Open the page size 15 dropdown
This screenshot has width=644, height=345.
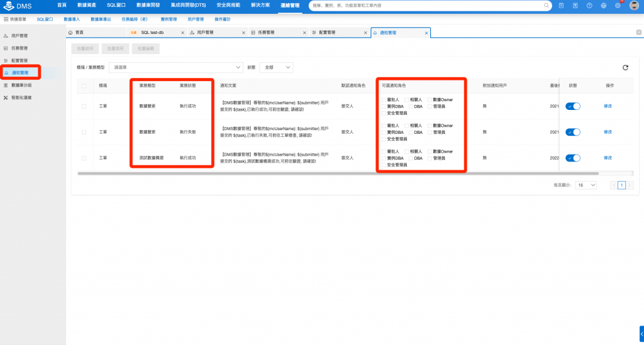point(586,185)
